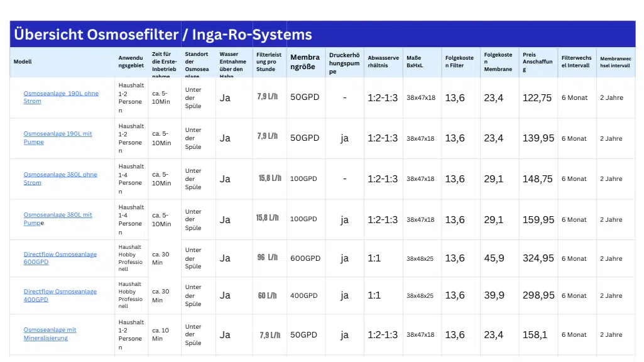The width and height of the screenshot is (644, 362).
Task: Click the 29,1 cell in 380L mit Pumpe row
Action: click(493, 219)
